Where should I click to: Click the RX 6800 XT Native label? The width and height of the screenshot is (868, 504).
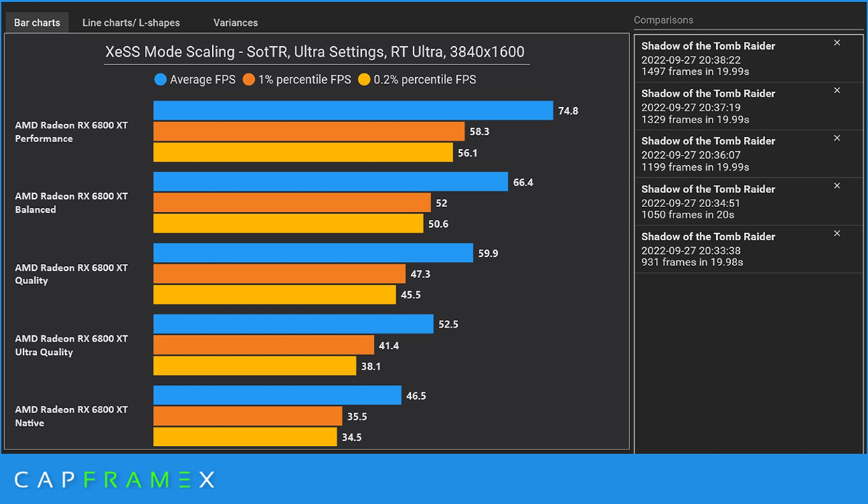tap(71, 416)
